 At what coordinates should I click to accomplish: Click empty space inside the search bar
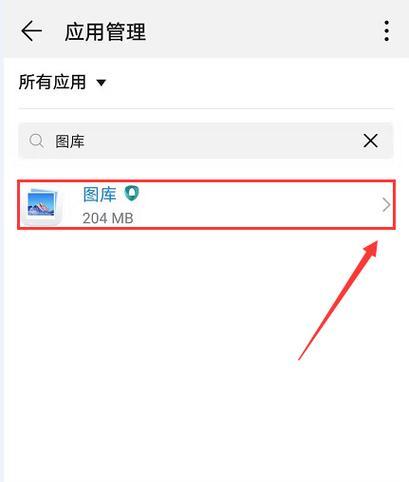(220, 141)
